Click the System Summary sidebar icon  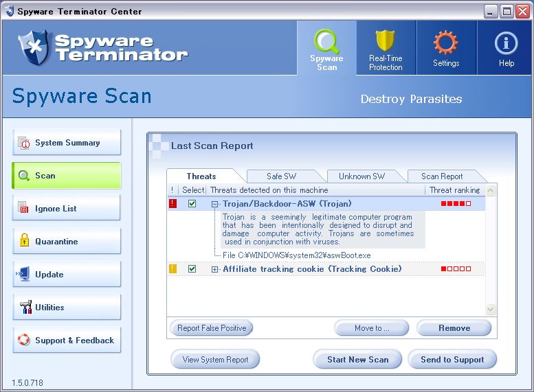coord(24,143)
